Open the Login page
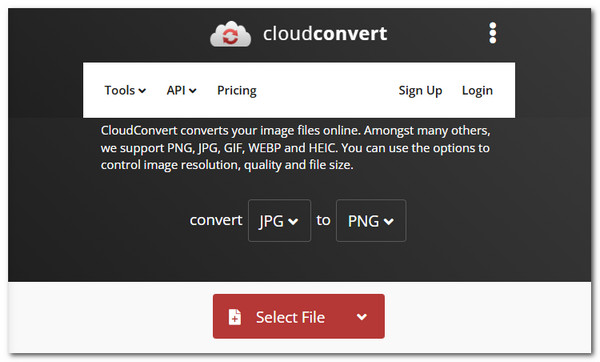The height and width of the screenshot is (362, 600). coord(477,90)
